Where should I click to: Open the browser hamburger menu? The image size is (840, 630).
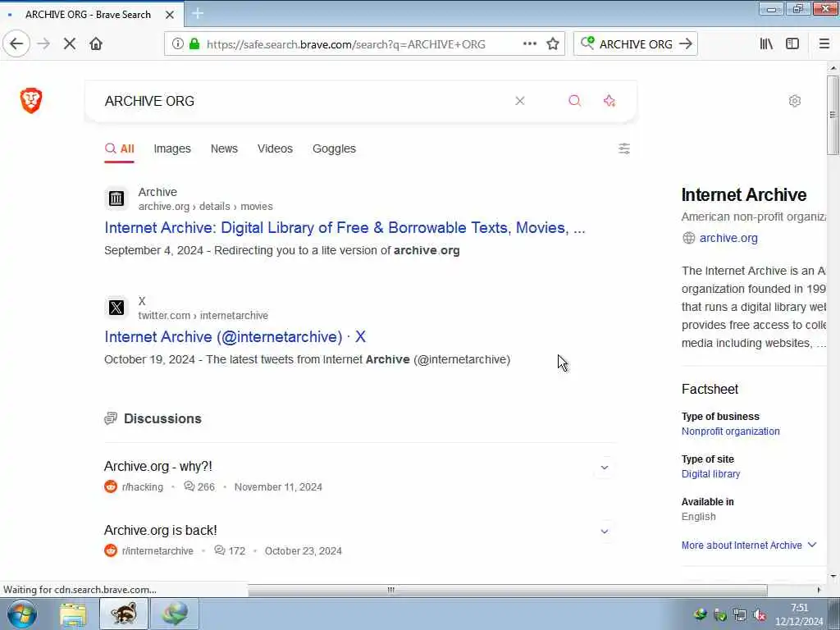pos(824,44)
